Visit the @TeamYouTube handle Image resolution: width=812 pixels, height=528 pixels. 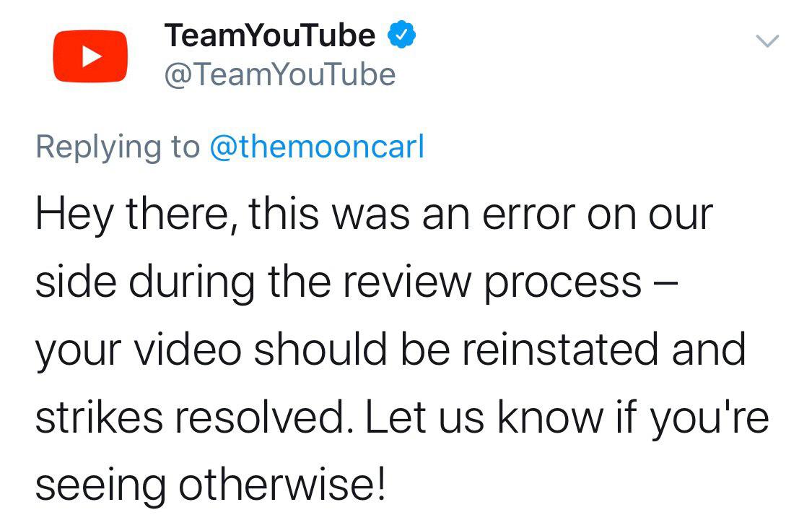coord(280,74)
